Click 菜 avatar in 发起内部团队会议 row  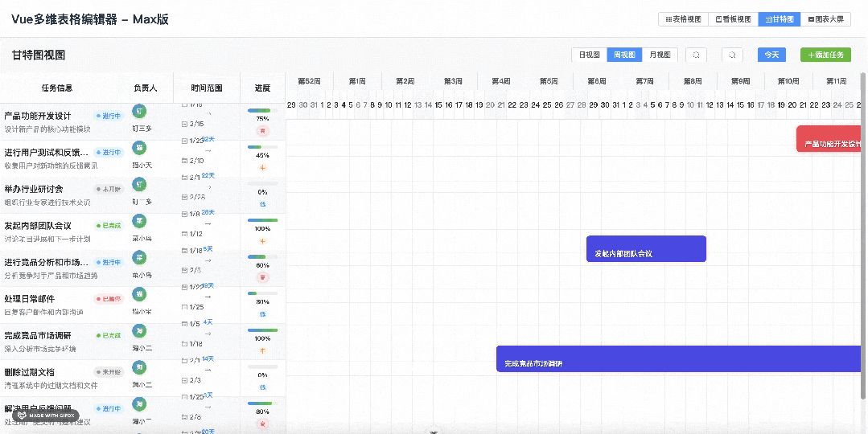(x=139, y=220)
